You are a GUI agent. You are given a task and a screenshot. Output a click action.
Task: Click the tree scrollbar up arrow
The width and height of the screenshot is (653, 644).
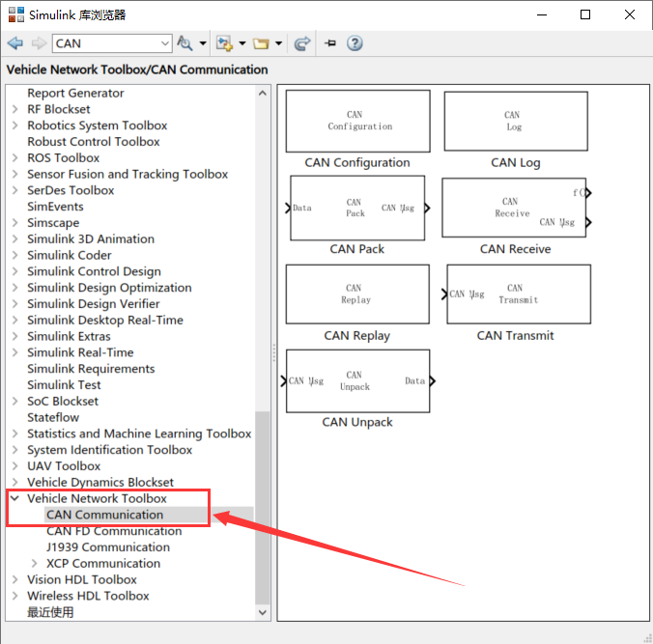click(x=263, y=93)
